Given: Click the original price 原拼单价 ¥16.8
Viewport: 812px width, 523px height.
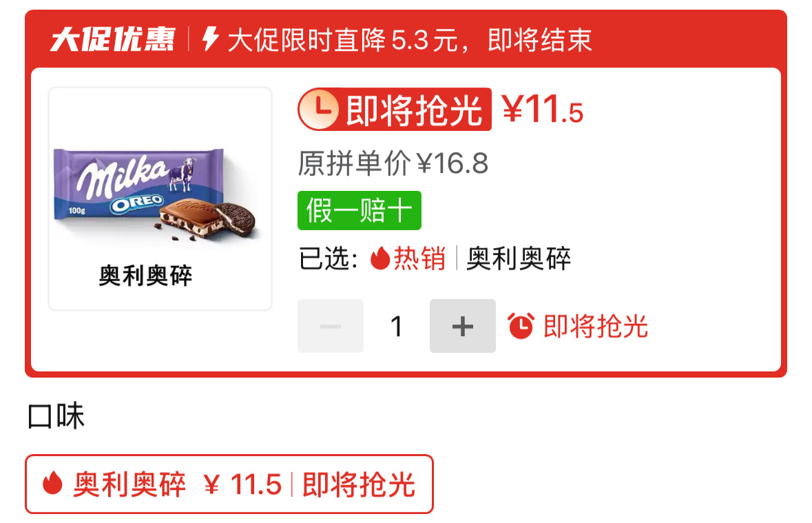Looking at the screenshot, I should point(393,163).
